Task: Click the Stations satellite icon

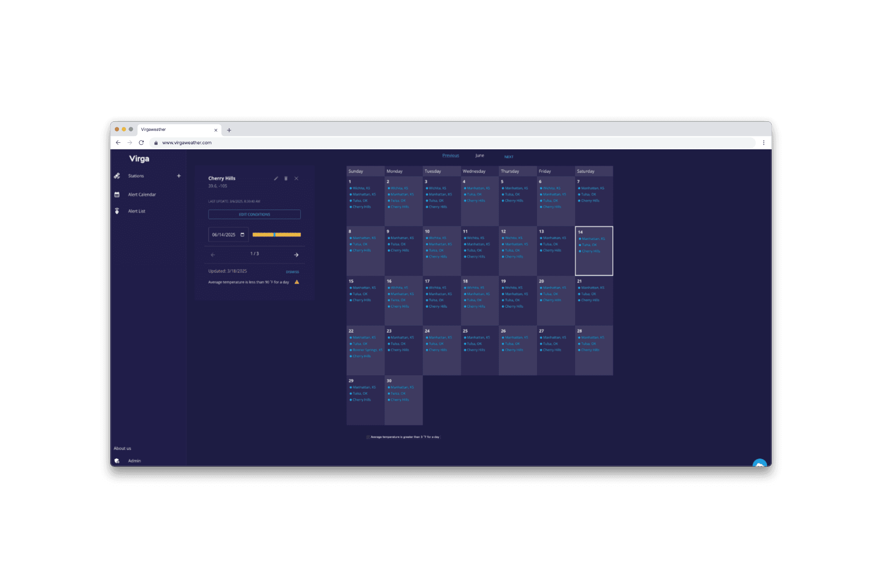Action: (x=117, y=176)
